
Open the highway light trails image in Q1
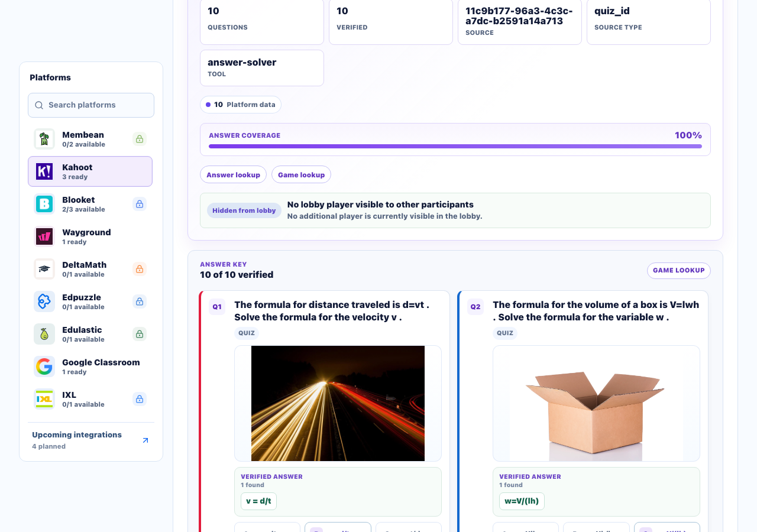tap(338, 403)
